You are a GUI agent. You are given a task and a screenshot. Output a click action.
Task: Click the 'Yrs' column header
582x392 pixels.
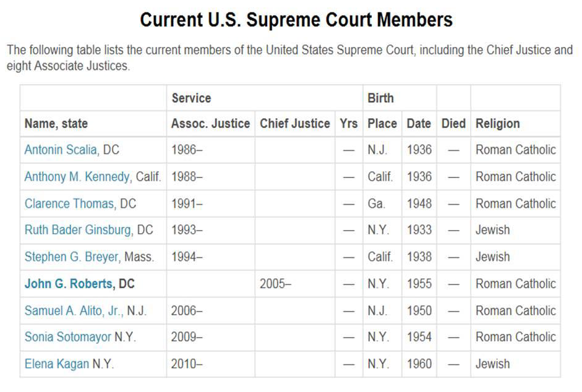349,124
